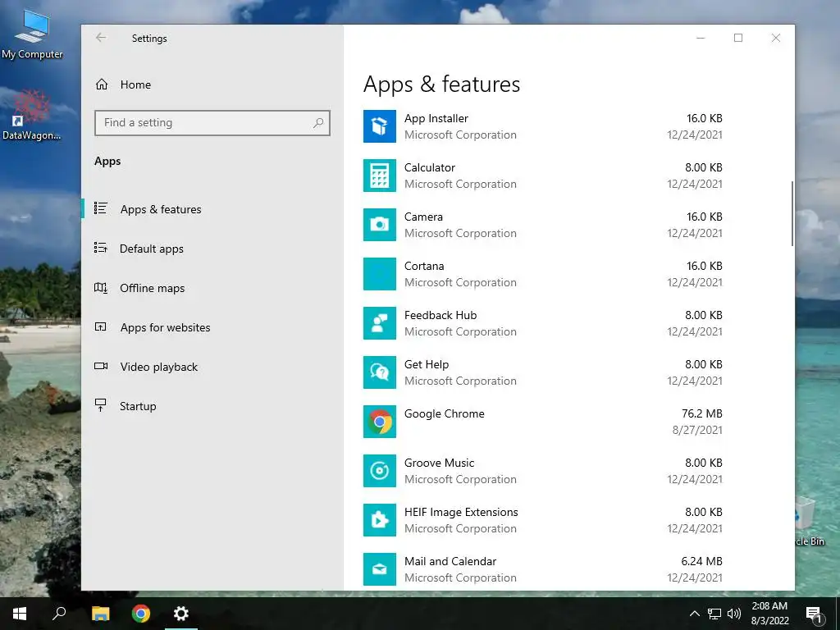Select the Get Help entry name
Screen dimensions: 840x630
[427, 365]
